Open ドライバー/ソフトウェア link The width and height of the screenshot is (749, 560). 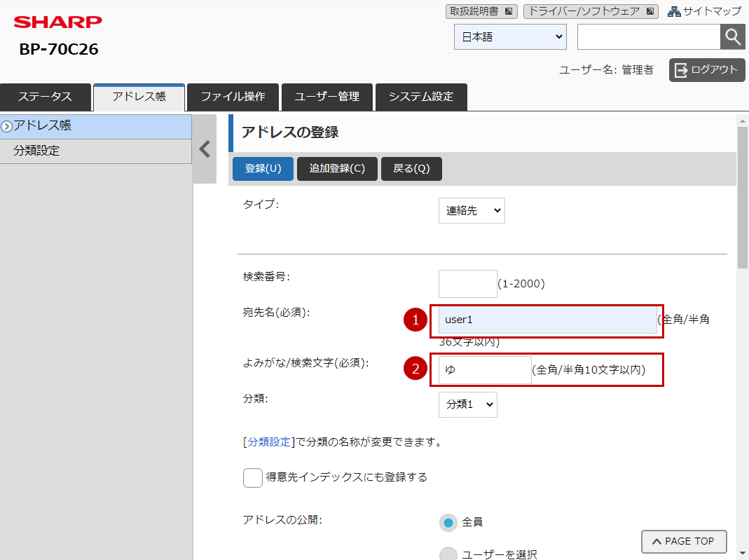591,11
